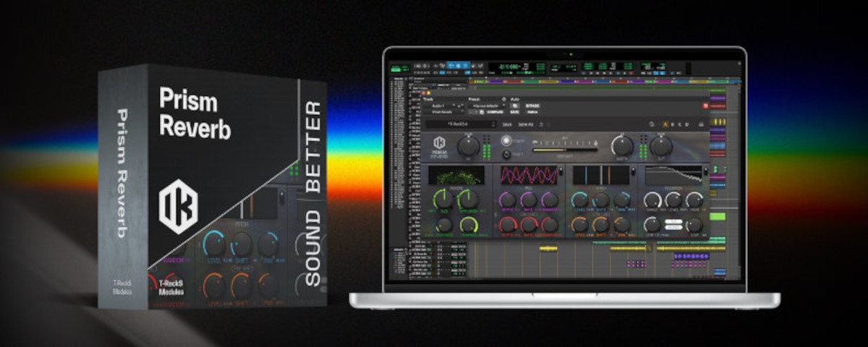Select snapshot D in the preset bar

tap(687, 124)
